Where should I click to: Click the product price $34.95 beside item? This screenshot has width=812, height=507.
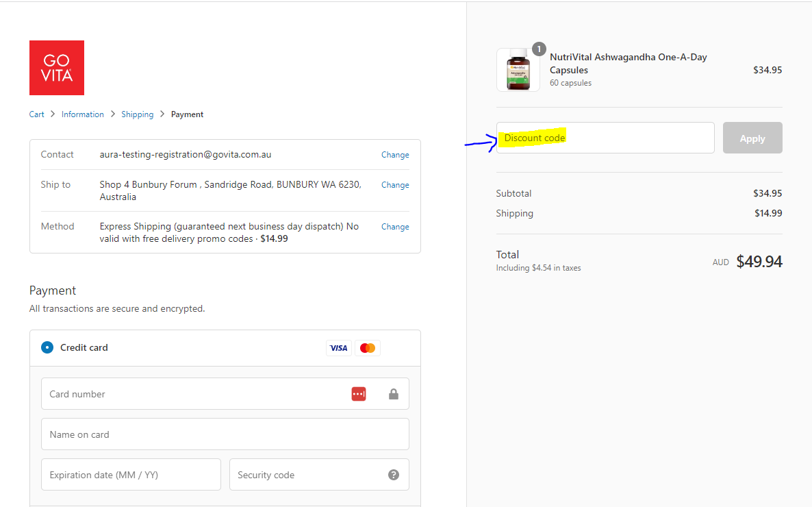(x=767, y=70)
